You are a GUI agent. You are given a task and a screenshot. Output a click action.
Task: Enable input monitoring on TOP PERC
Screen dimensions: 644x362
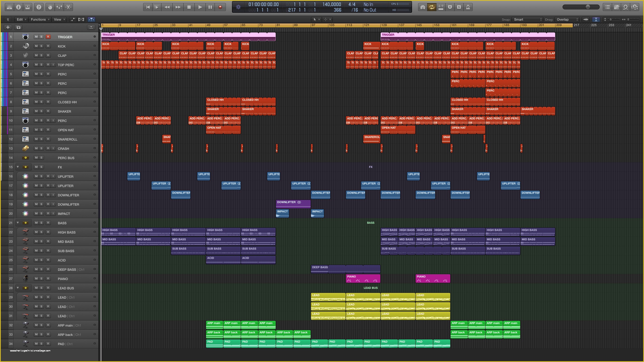pyautogui.click(x=53, y=65)
